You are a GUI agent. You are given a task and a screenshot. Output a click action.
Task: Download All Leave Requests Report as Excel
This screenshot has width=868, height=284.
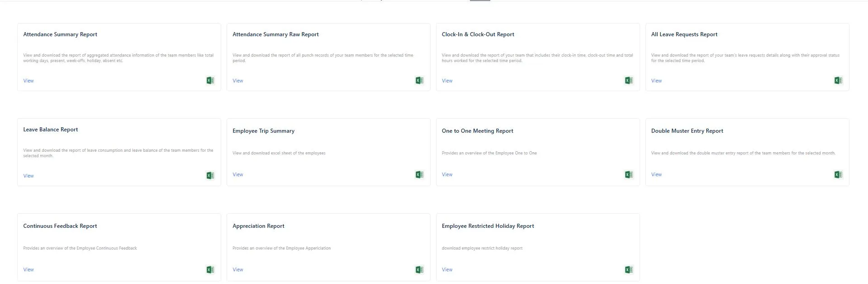pyautogui.click(x=838, y=81)
